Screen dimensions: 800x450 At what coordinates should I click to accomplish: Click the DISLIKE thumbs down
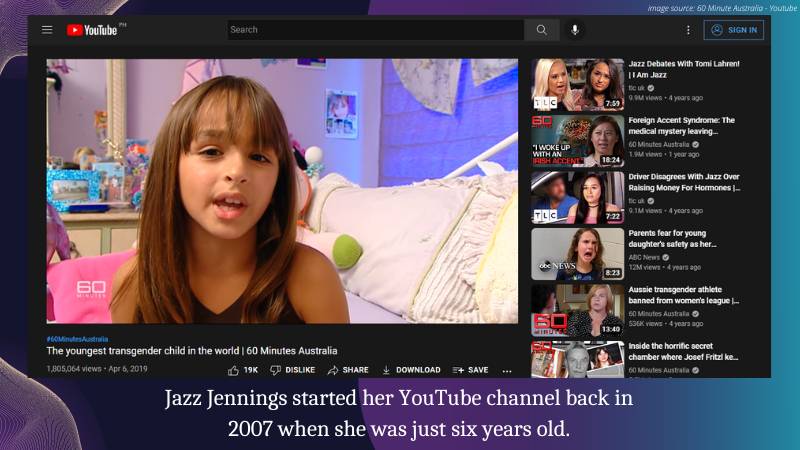click(293, 370)
